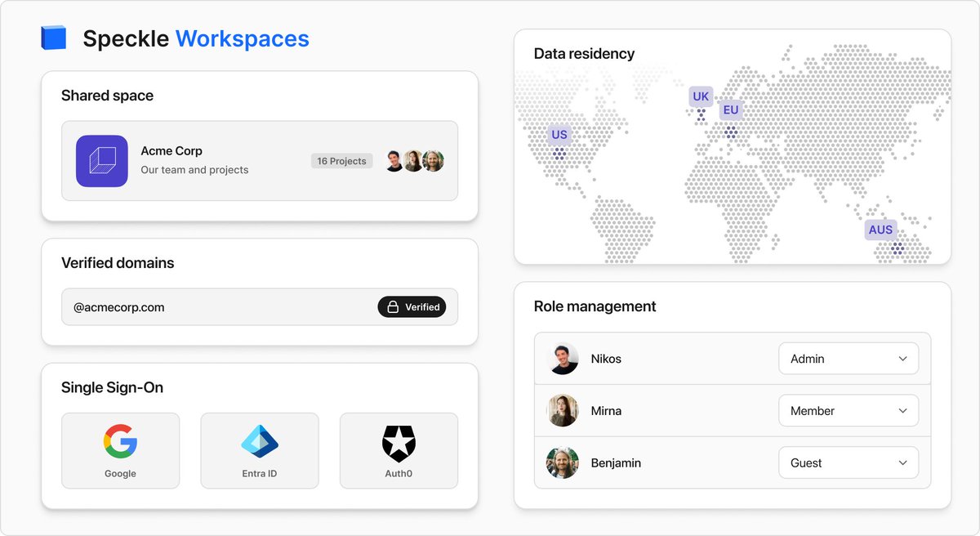Click the @acmecorp.com domain field
The image size is (980, 536).
click(260, 307)
